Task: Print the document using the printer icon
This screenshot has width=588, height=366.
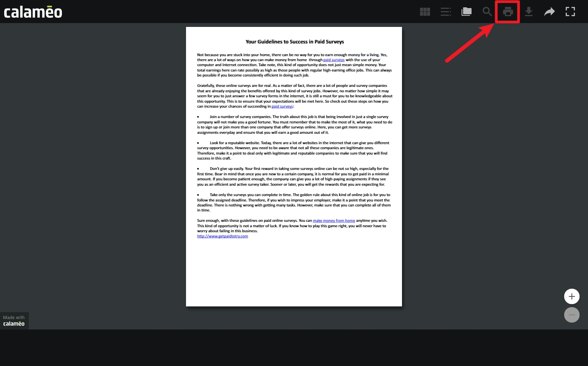Action: click(x=508, y=12)
